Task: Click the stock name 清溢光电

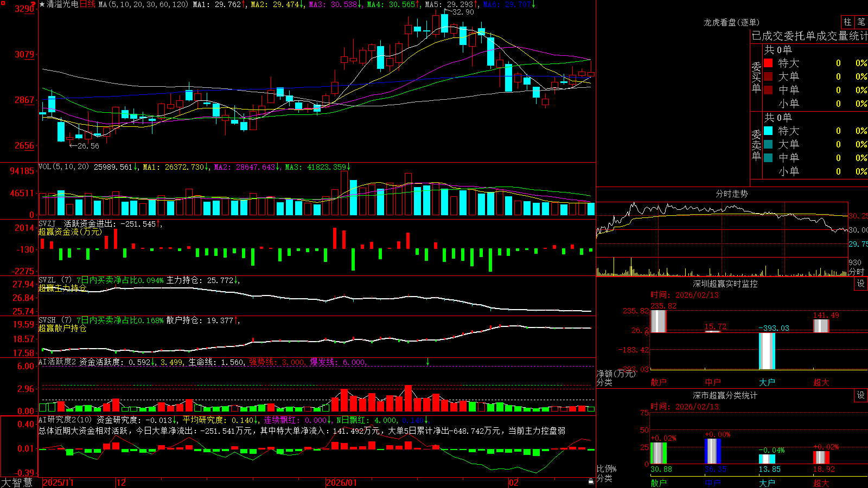Action: coord(62,4)
